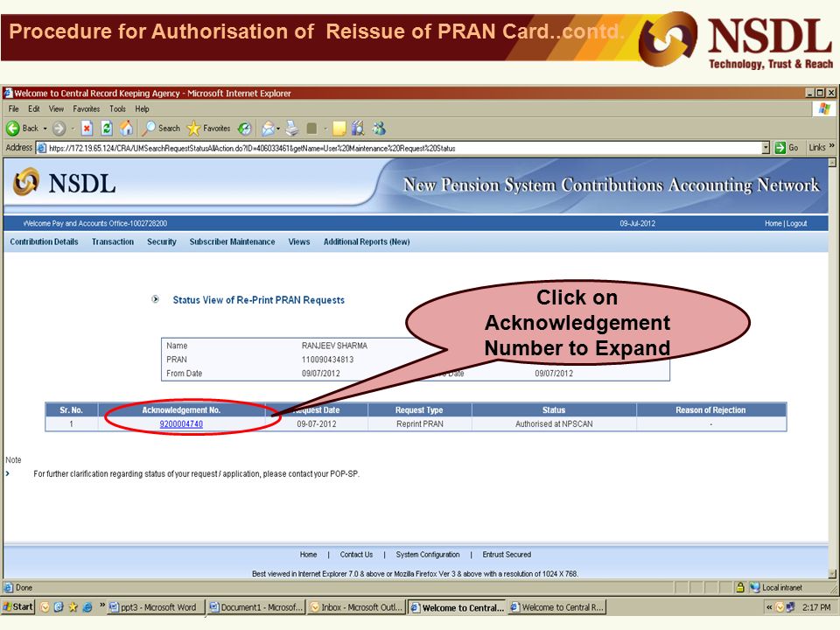The height and width of the screenshot is (630, 840).
Task: Click the Status View of Re-Print PRAN Requests heading
Action: click(x=258, y=300)
